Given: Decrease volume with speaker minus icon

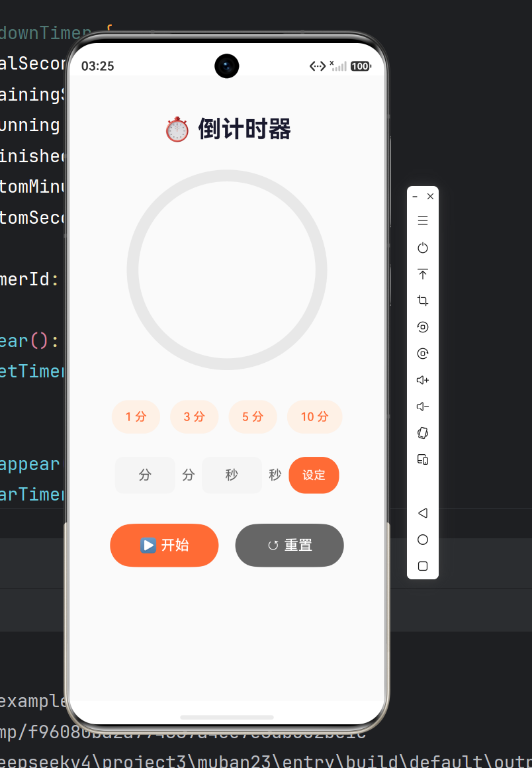Looking at the screenshot, I should 423,406.
